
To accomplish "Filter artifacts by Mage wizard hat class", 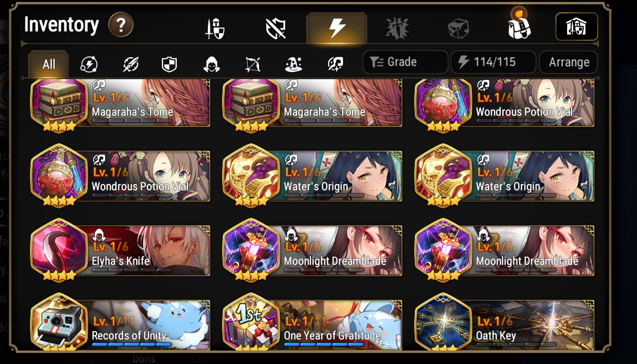I will pos(294,64).
